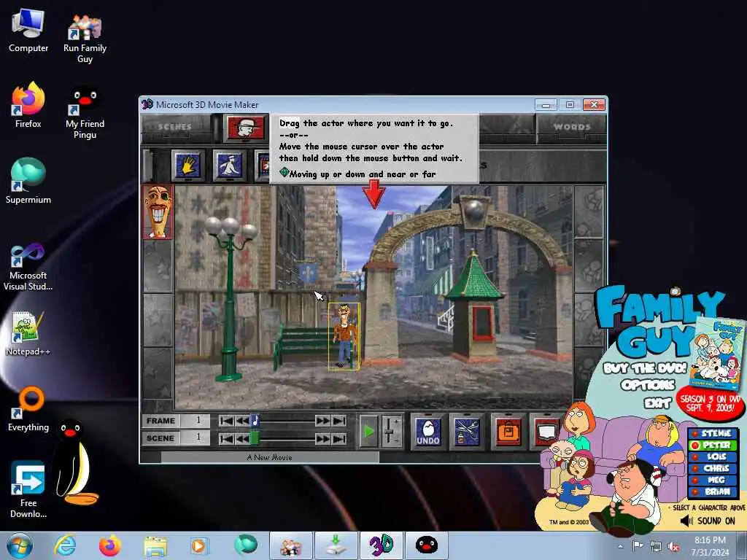Switch to 3D Movie Maker taskbar button
Screen dimensions: 747x560
pos(381,545)
